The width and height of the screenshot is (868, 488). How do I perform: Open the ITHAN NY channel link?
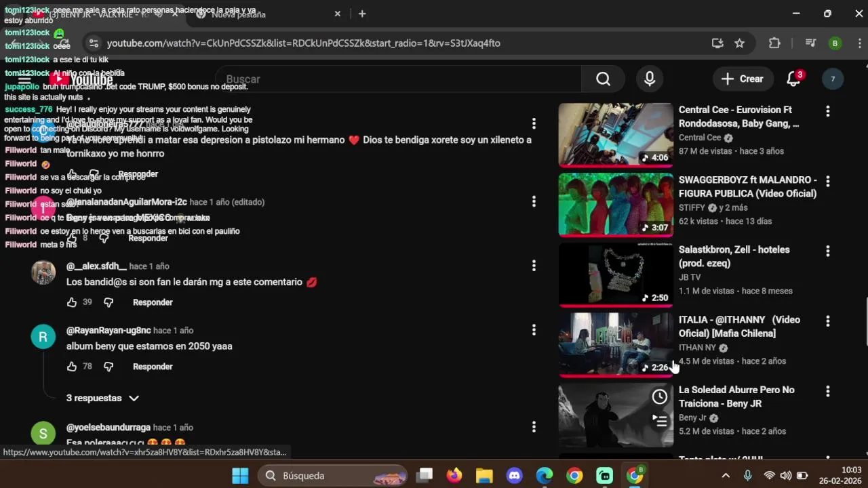(697, 348)
